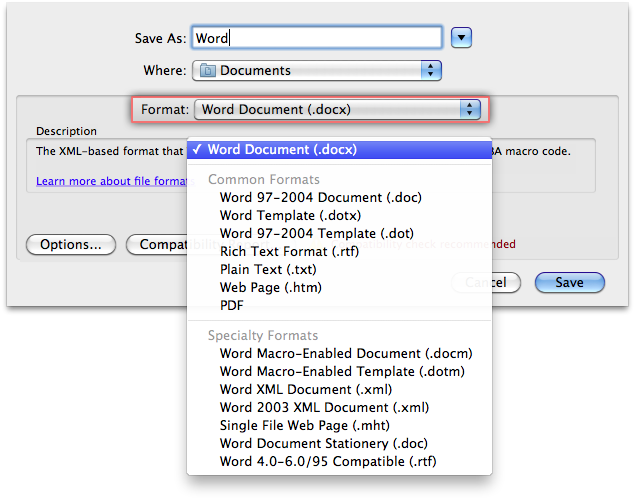
Task: Select Word 4.0-6.0/95 Compatible (.rtf)
Action: click(339, 462)
